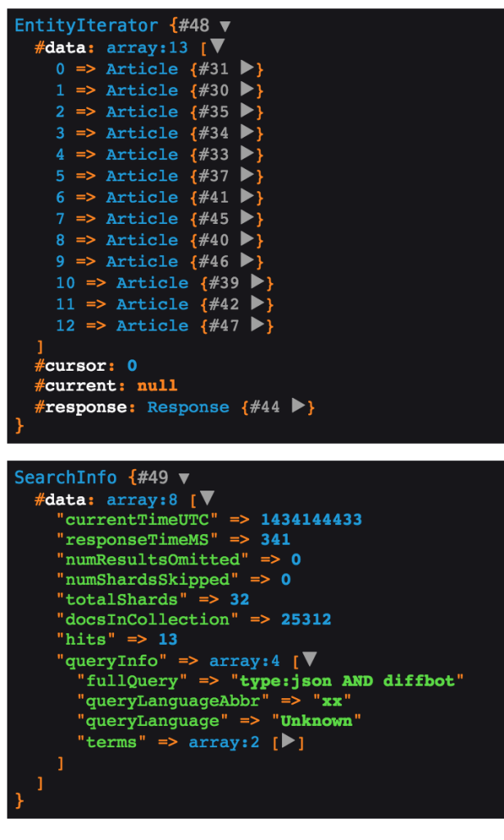Expand Article {#39 at index 10
The image size is (504, 840).
click(257, 282)
